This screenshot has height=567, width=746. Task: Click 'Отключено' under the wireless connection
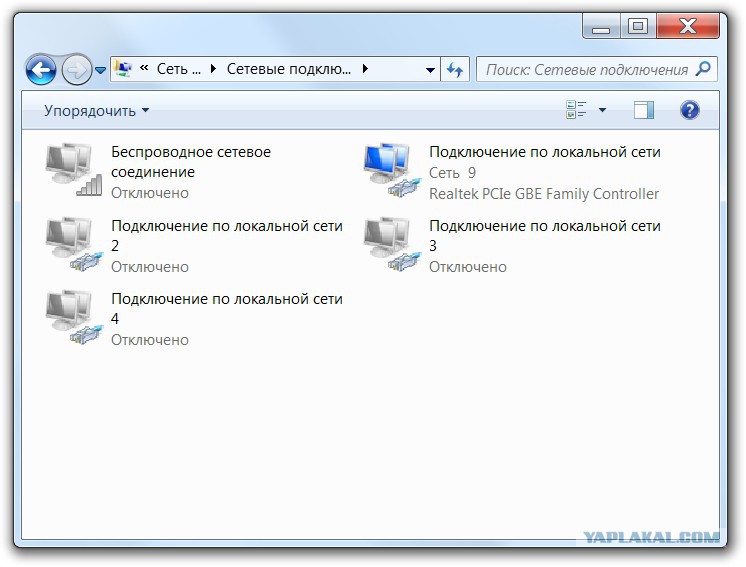pos(150,193)
